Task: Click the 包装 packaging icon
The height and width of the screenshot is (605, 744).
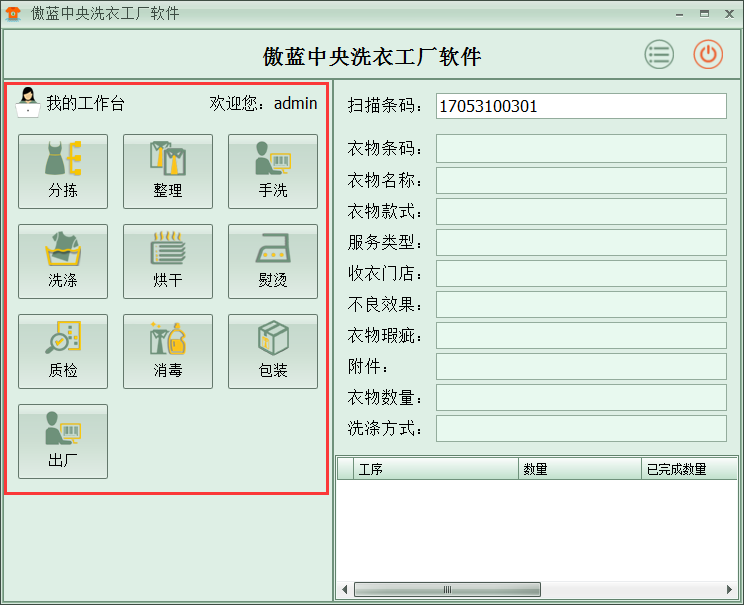Action: pyautogui.click(x=272, y=351)
